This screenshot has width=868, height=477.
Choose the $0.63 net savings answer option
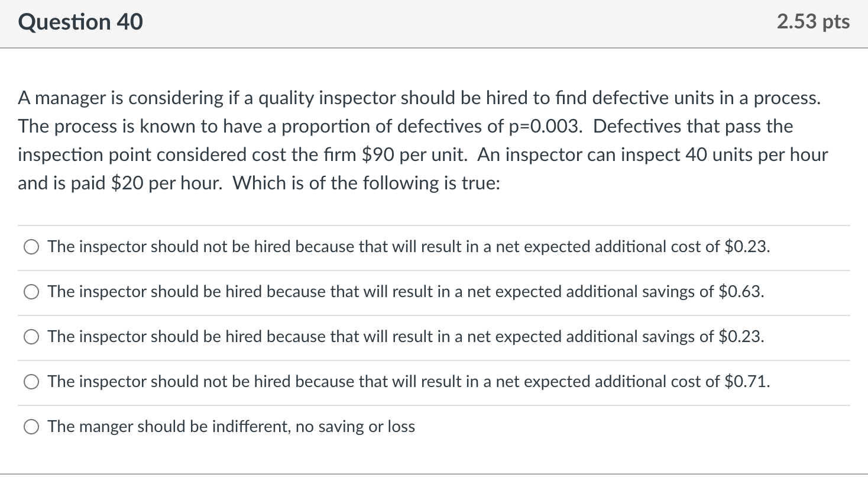(30, 292)
